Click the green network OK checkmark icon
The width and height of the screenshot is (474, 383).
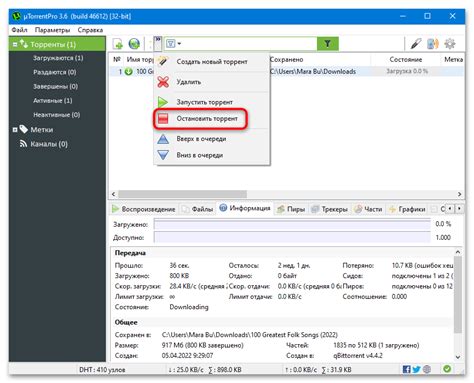(x=447, y=369)
